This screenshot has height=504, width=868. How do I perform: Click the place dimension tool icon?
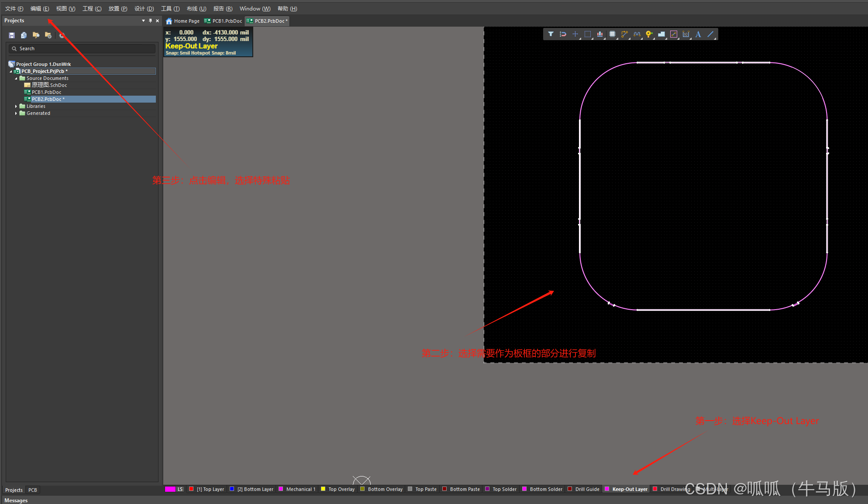point(686,34)
